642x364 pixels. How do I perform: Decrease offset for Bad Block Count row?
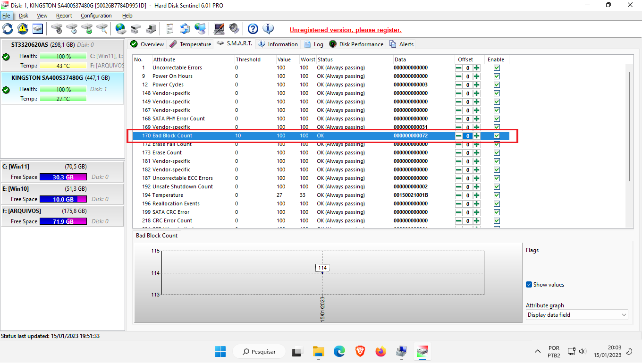(458, 136)
